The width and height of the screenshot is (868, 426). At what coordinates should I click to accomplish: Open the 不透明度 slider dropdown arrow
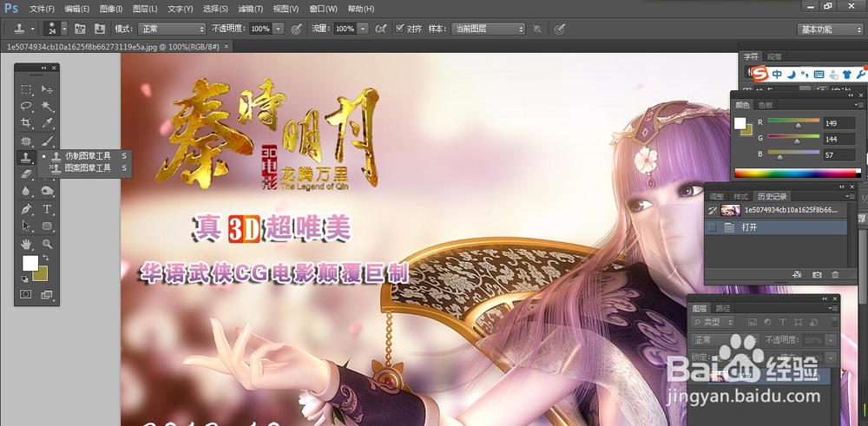pos(279,29)
